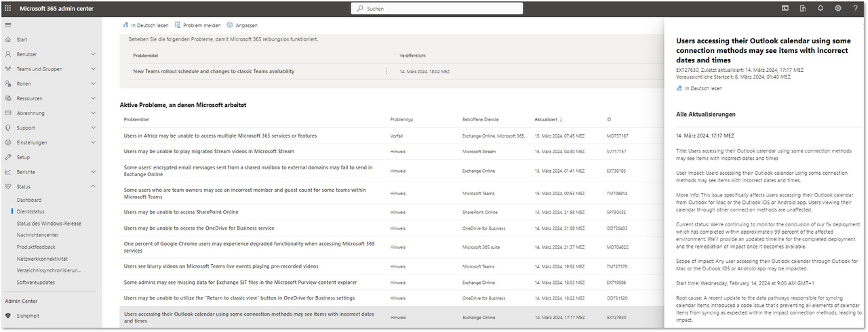Select Dienststatus in the sidebar
Screen dimensions: 868x332
click(x=30, y=212)
